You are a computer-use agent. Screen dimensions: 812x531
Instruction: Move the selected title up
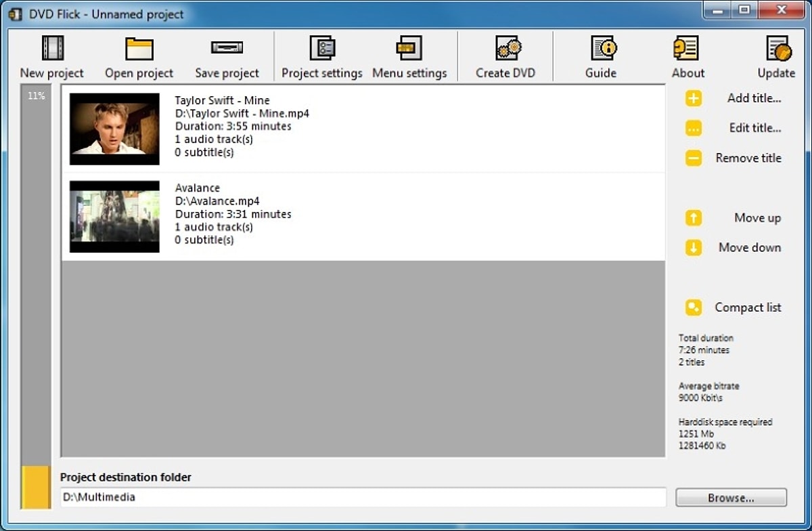(694, 218)
